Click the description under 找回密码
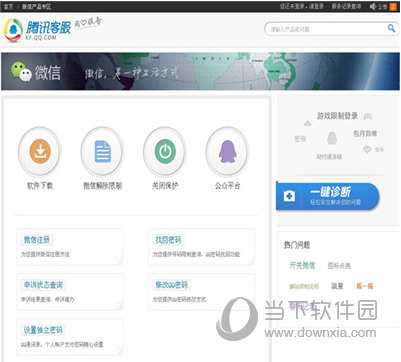This screenshot has height=362, width=401. pos(196,254)
